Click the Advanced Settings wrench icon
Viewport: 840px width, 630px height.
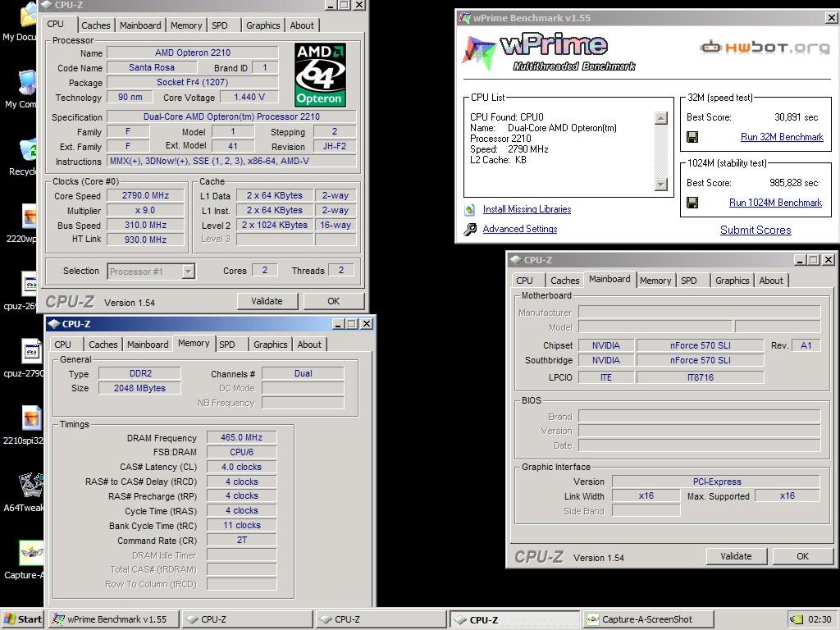pyautogui.click(x=470, y=230)
